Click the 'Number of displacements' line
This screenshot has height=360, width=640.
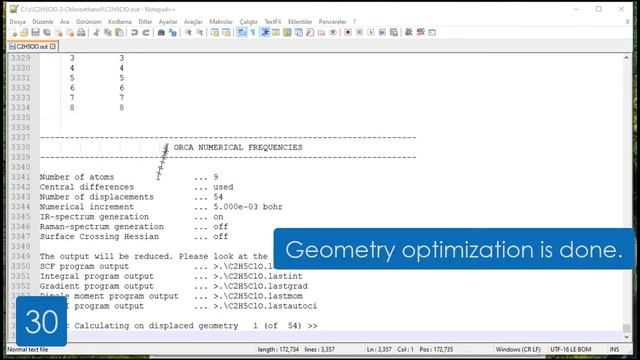[x=131, y=197]
